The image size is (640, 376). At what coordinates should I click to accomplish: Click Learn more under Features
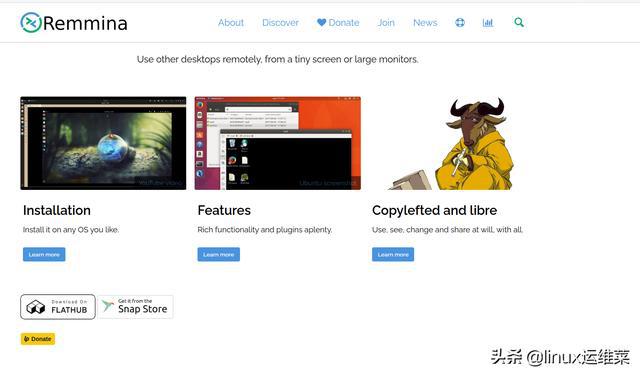click(x=219, y=254)
